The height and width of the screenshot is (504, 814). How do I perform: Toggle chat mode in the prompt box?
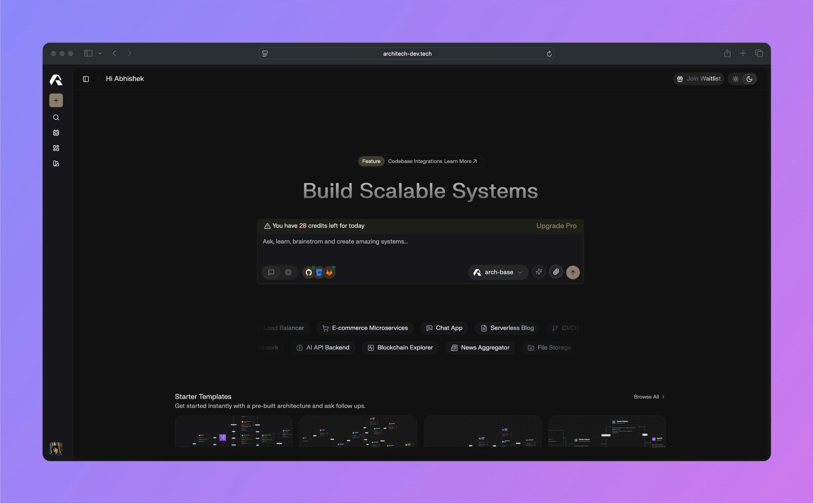[271, 273]
